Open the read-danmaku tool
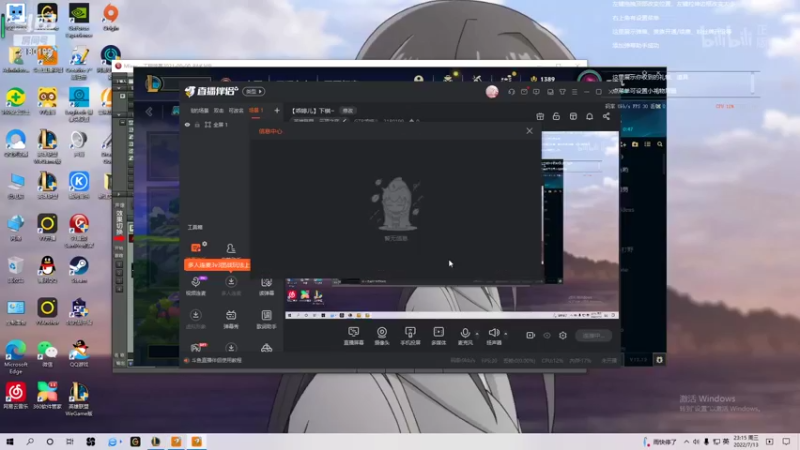Image resolution: width=800 pixels, height=450 pixels. pos(266,286)
